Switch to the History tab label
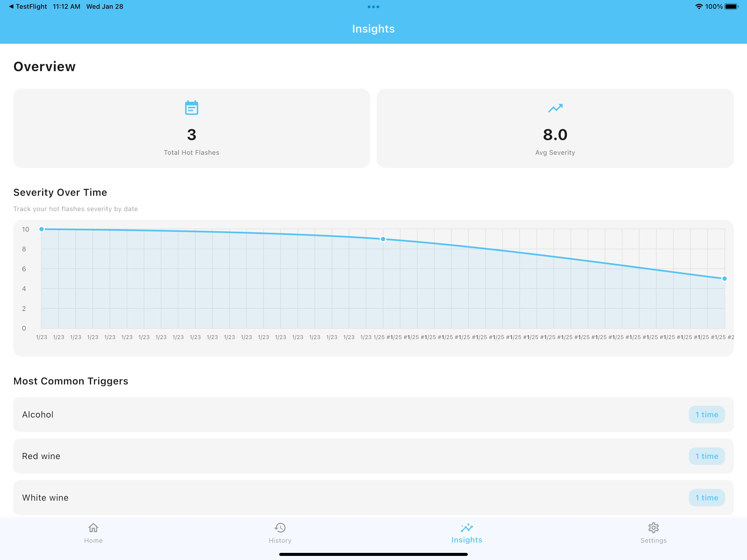 280,540
